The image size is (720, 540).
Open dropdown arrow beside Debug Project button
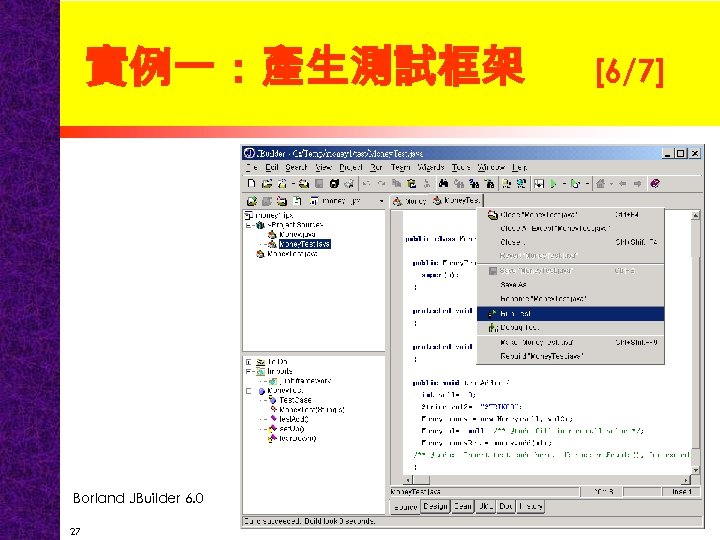coord(587,184)
